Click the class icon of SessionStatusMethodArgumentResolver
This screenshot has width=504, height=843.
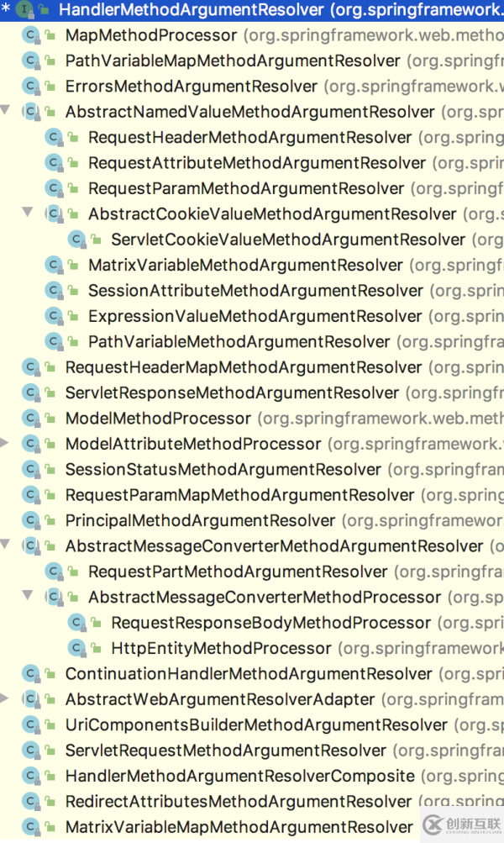point(31,469)
